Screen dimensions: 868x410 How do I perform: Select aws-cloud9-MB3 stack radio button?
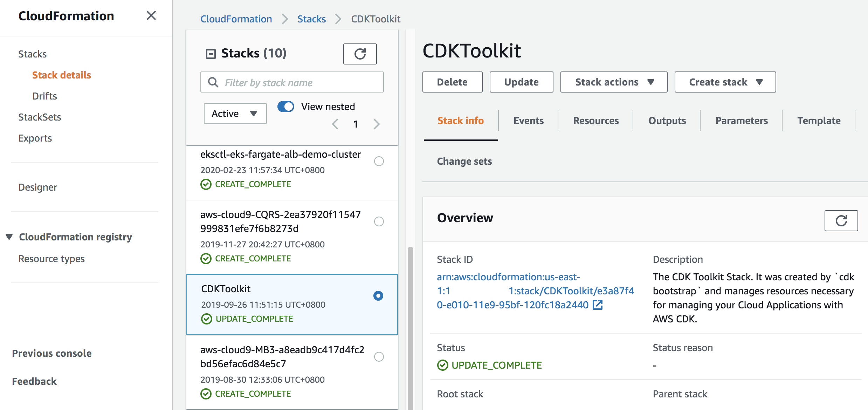379,357
